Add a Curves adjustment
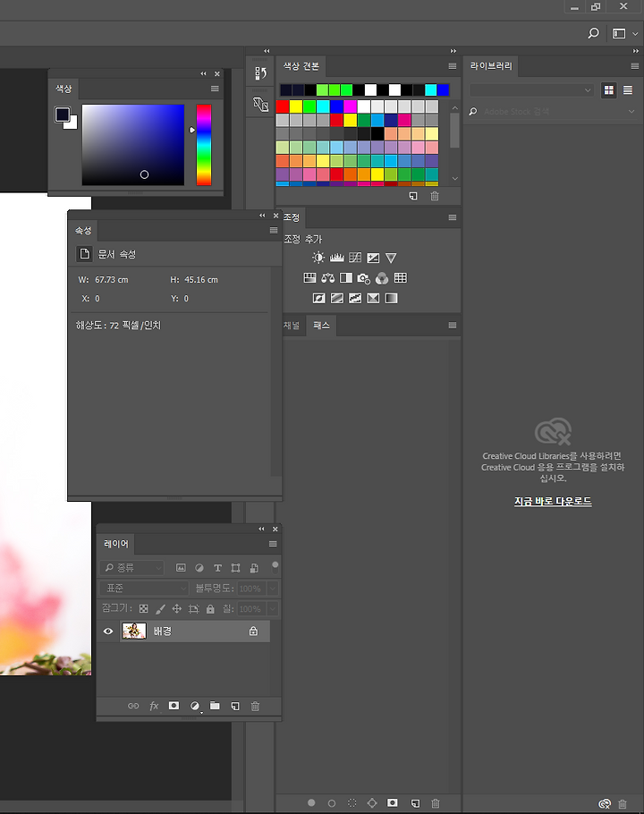This screenshot has width=644, height=814. coord(355,258)
